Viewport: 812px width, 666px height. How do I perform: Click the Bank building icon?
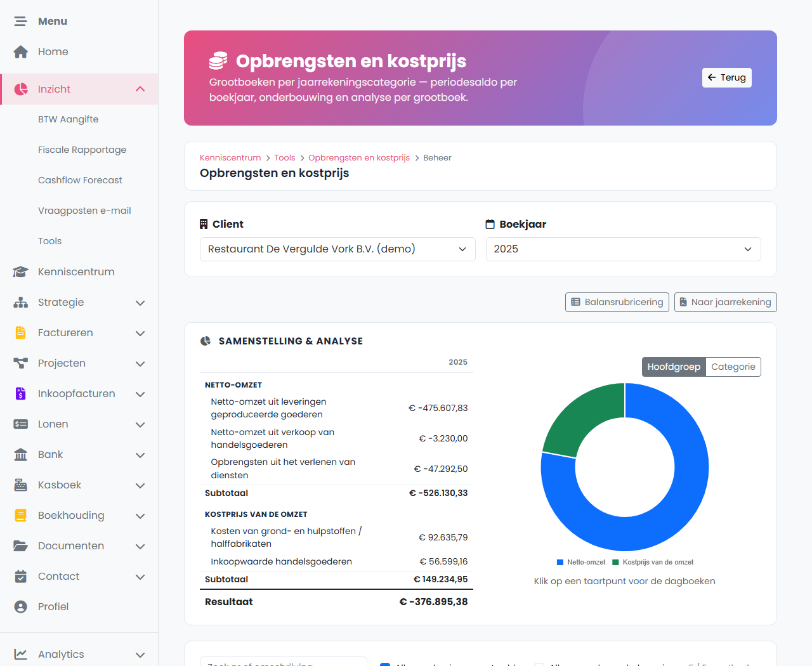21,455
